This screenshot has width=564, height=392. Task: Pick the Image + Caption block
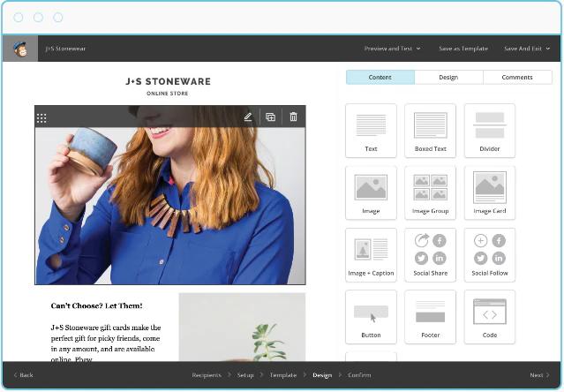click(371, 255)
